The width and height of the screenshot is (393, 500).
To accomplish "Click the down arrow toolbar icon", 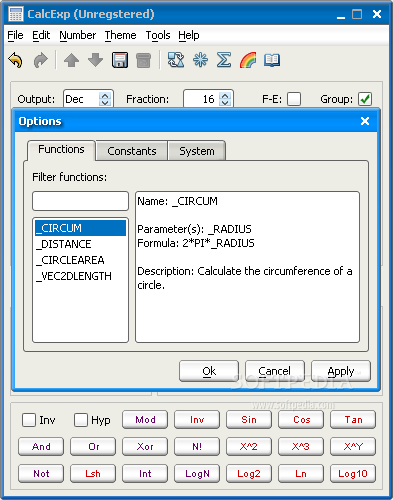I will (96, 60).
